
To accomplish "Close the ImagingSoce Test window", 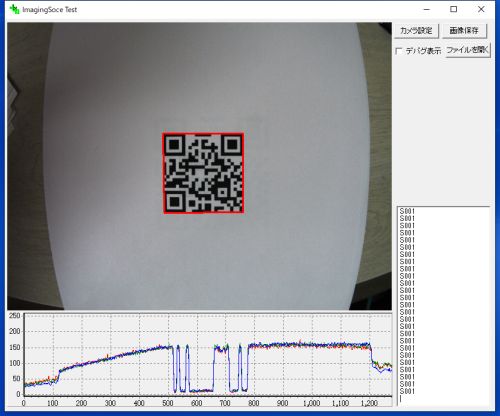I will (481, 9).
